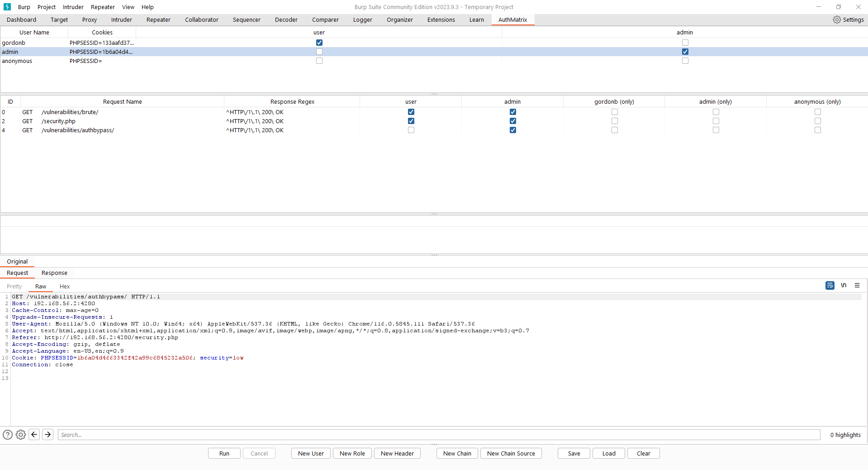Image resolution: width=868 pixels, height=470 pixels.
Task: Show non-printable characters \n icon
Action: (x=844, y=285)
